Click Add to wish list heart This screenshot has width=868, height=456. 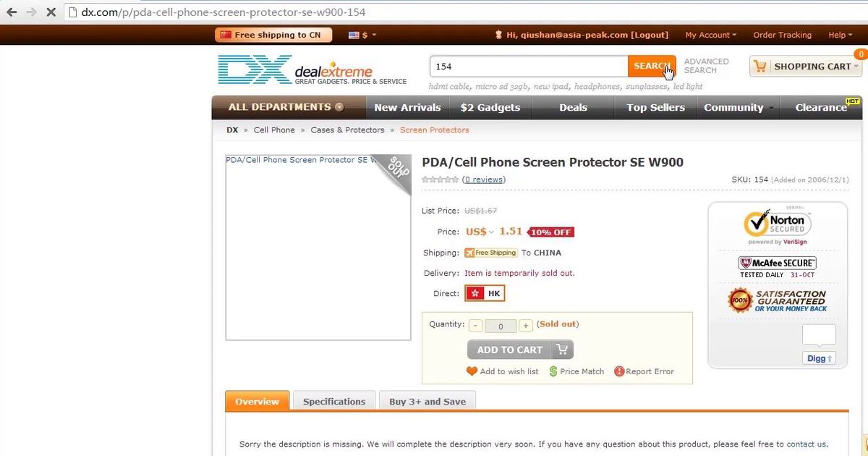click(x=472, y=371)
